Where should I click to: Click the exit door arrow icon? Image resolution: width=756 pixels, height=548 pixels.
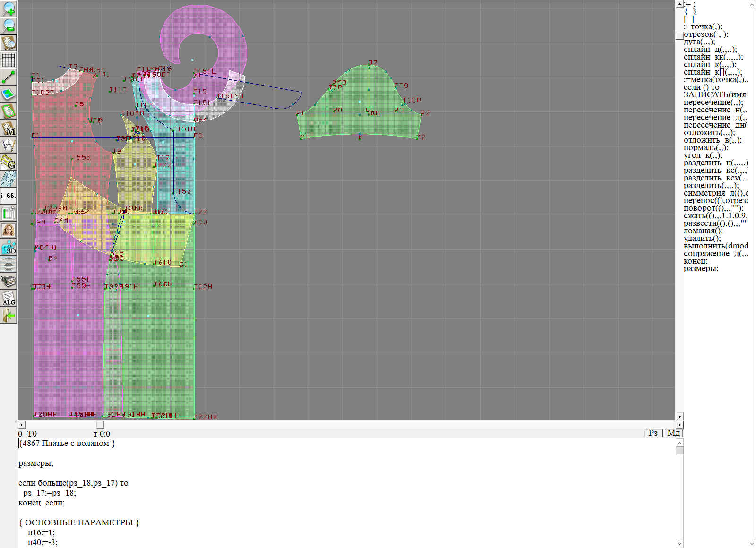pos(9,315)
